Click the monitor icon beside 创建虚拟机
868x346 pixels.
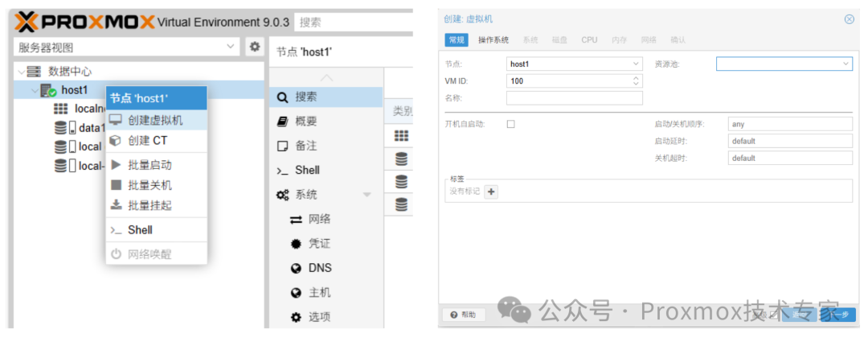tap(116, 120)
